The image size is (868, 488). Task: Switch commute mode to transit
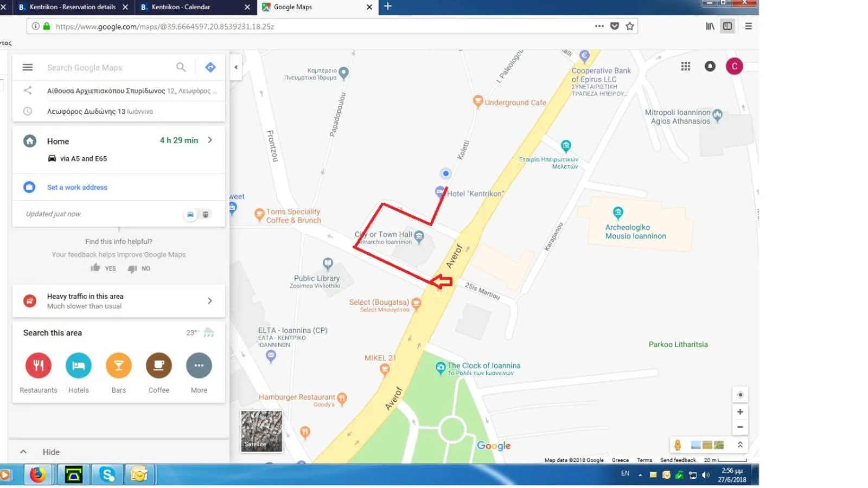206,215
